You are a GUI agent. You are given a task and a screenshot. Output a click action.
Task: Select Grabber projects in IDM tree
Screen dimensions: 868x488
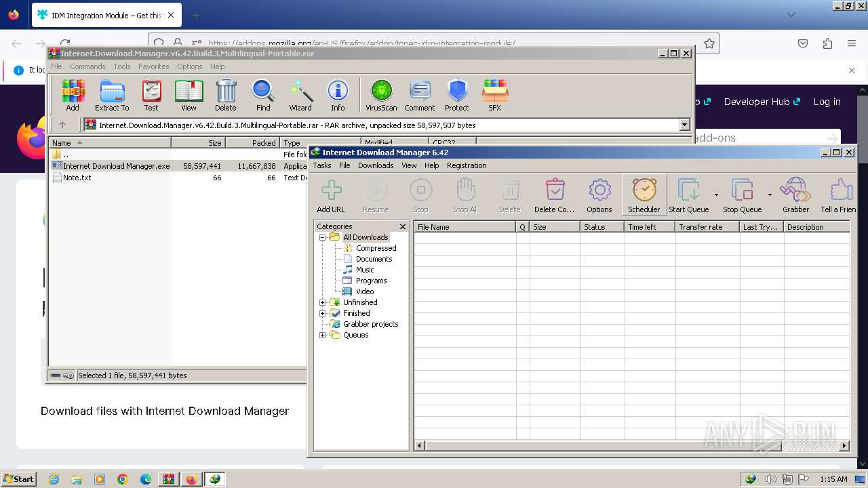point(370,324)
